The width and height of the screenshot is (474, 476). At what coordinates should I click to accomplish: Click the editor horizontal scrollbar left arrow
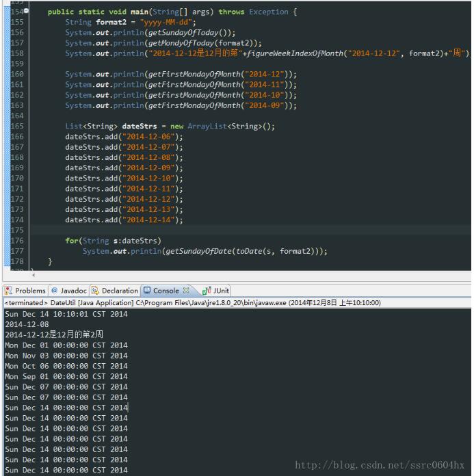click(34, 275)
